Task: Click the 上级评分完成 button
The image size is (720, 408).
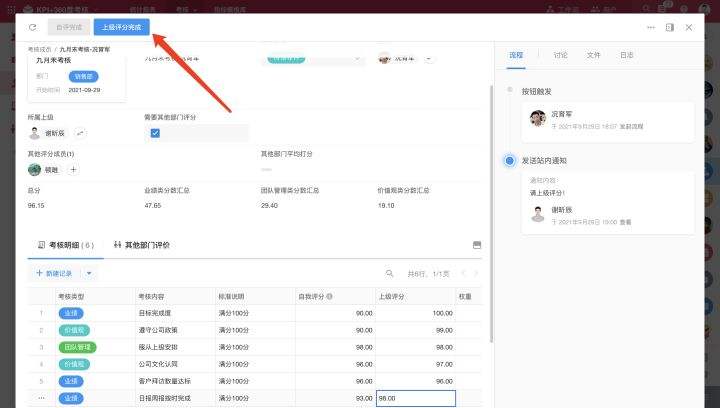Action: 122,27
